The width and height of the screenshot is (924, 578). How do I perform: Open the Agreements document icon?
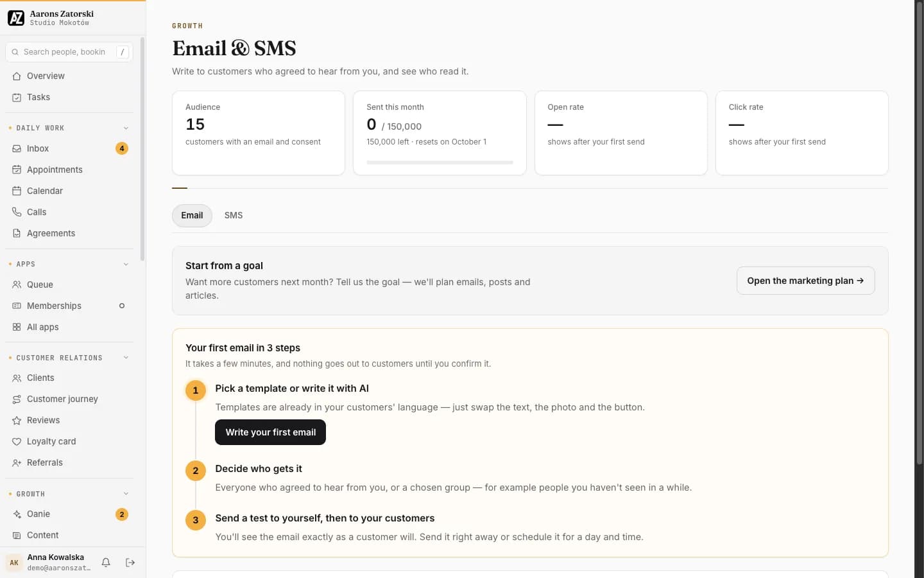point(17,233)
